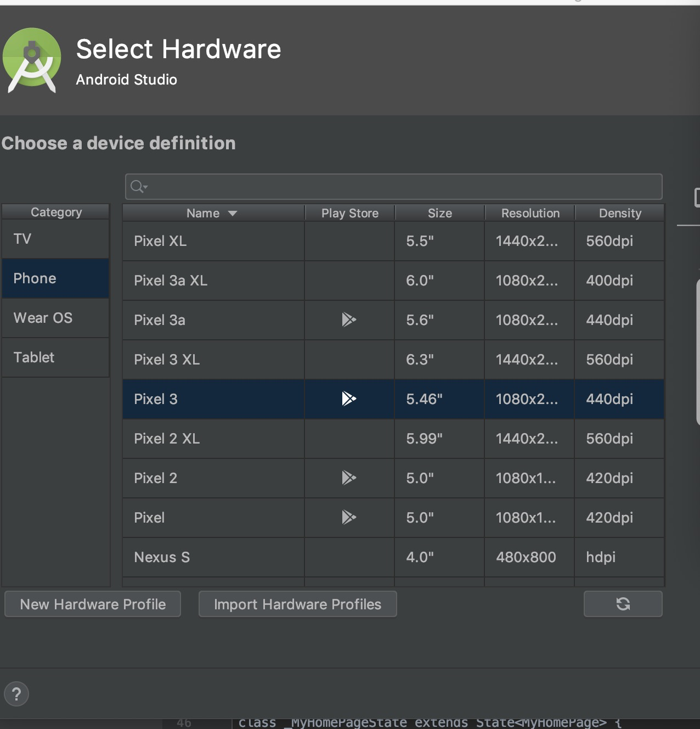The height and width of the screenshot is (729, 700).
Task: Click Import Hardware Profiles button
Action: [x=297, y=604]
